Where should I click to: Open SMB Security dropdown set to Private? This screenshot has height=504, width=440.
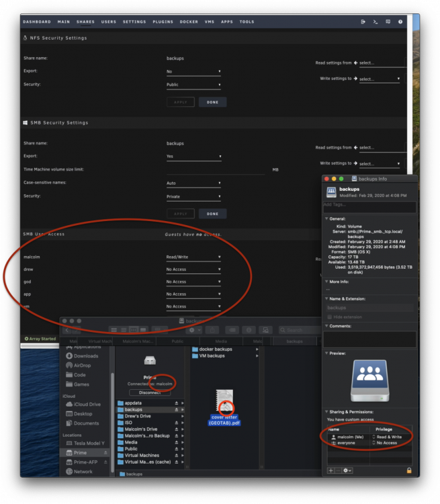pyautogui.click(x=193, y=197)
